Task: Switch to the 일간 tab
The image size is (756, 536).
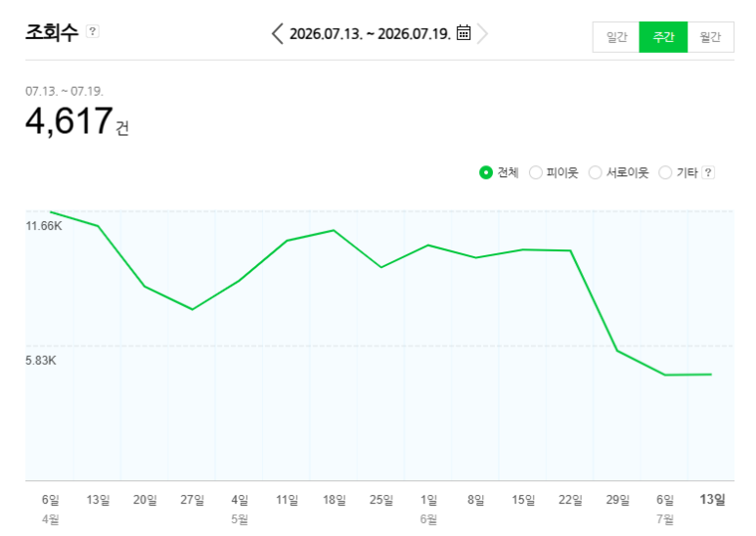Action: (616, 37)
